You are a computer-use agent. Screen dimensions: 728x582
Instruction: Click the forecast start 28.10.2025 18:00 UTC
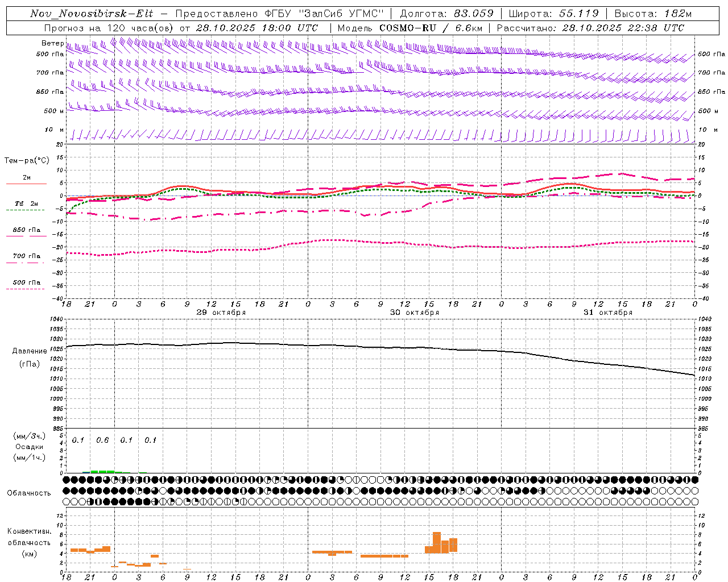(257, 28)
